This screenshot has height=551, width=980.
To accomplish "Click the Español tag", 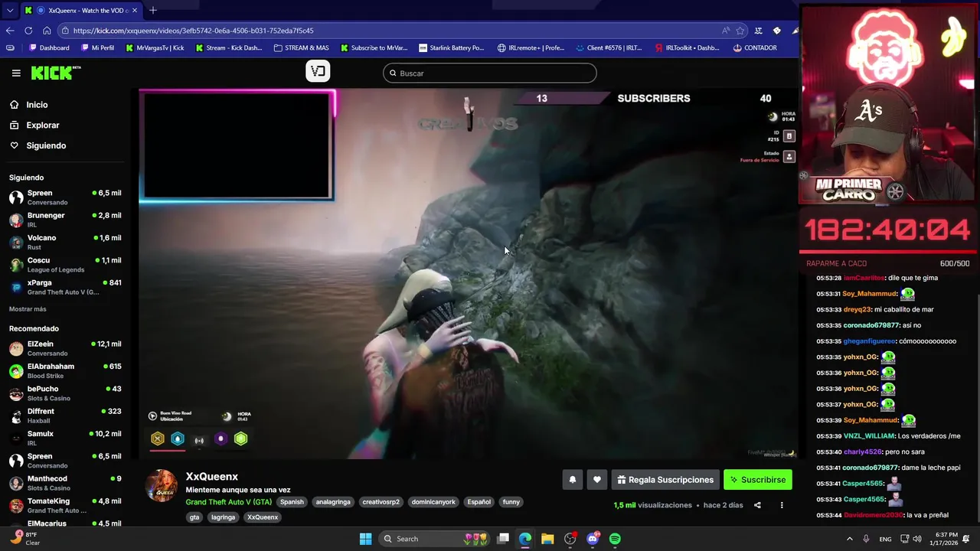I will (x=479, y=502).
